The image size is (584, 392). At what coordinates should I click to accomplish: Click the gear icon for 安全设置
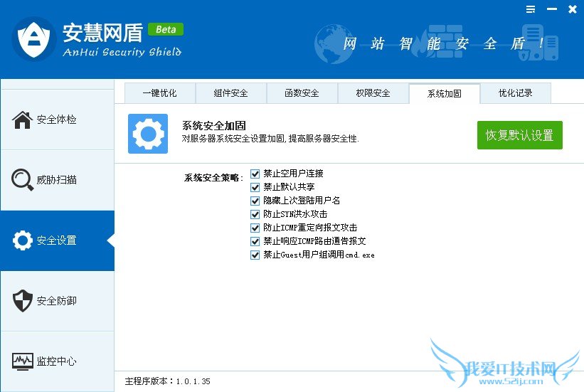click(22, 240)
